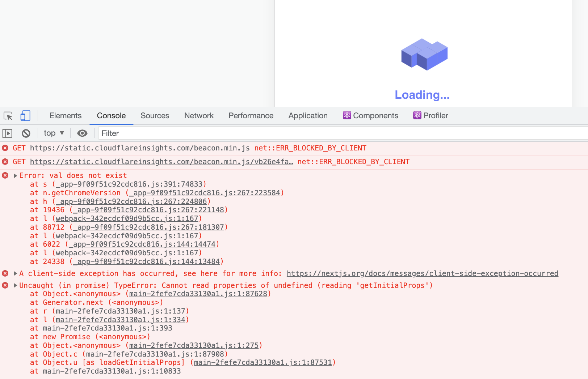Click the red error icon next to 'val does not exist'
This screenshot has width=588, height=379.
click(x=5, y=175)
